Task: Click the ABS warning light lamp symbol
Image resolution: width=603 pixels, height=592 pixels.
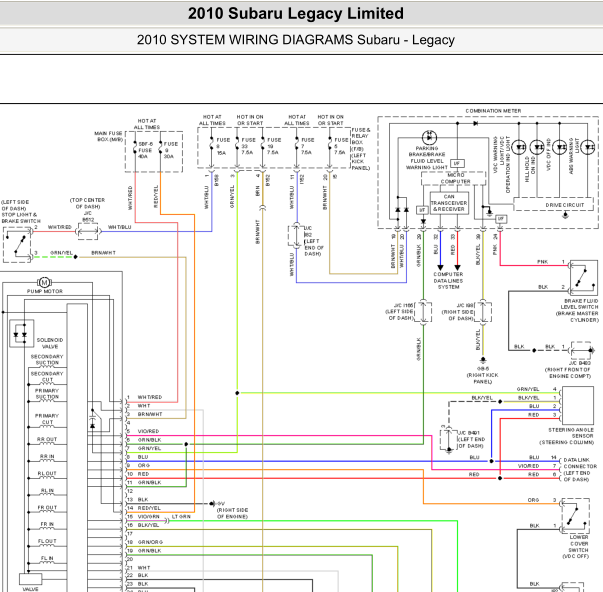Action: click(588, 147)
